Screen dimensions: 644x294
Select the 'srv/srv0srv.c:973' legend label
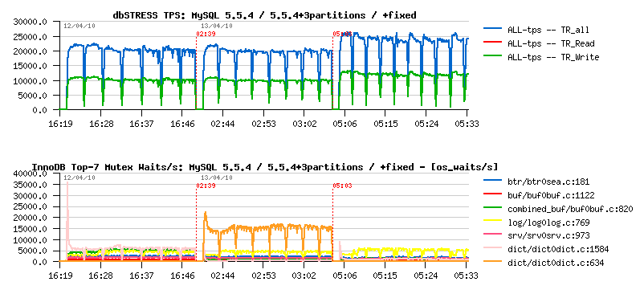click(548, 236)
